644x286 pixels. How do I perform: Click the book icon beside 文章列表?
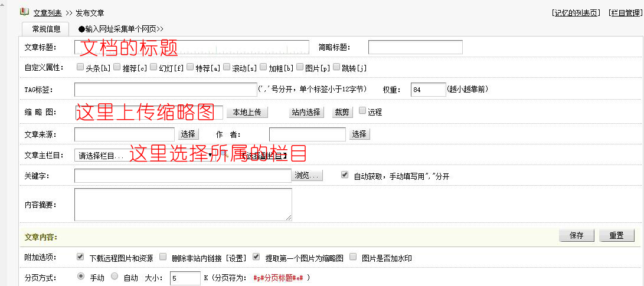(x=24, y=11)
